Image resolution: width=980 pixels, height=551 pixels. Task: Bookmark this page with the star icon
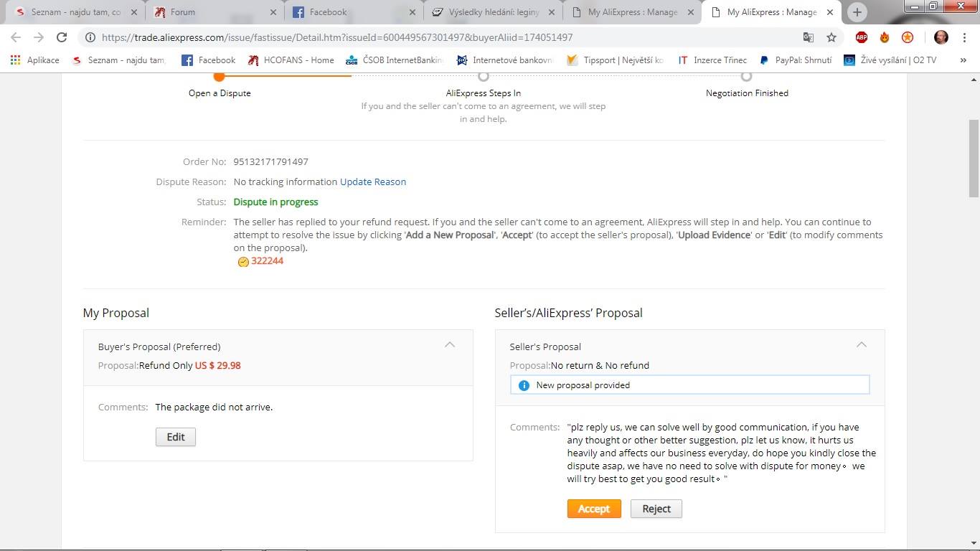pyautogui.click(x=831, y=37)
